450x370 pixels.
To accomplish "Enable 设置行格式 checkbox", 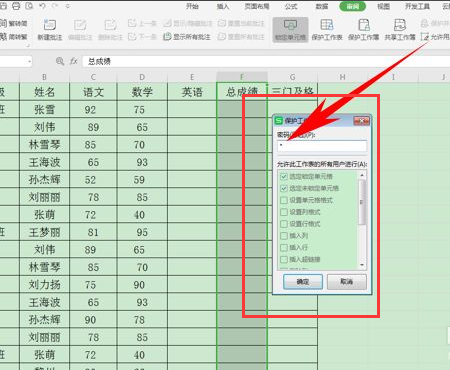I will (284, 224).
